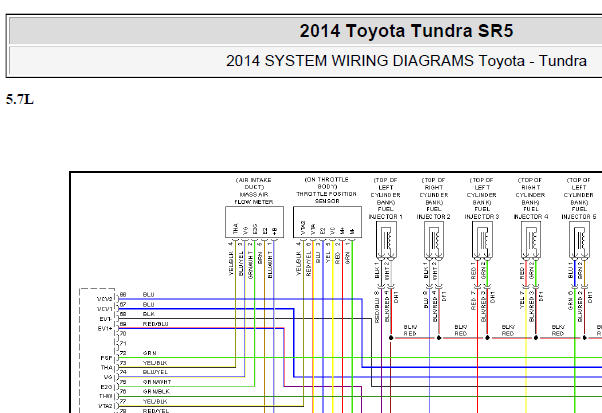Click the Fuel Injector 5 label

pyautogui.click(x=579, y=198)
